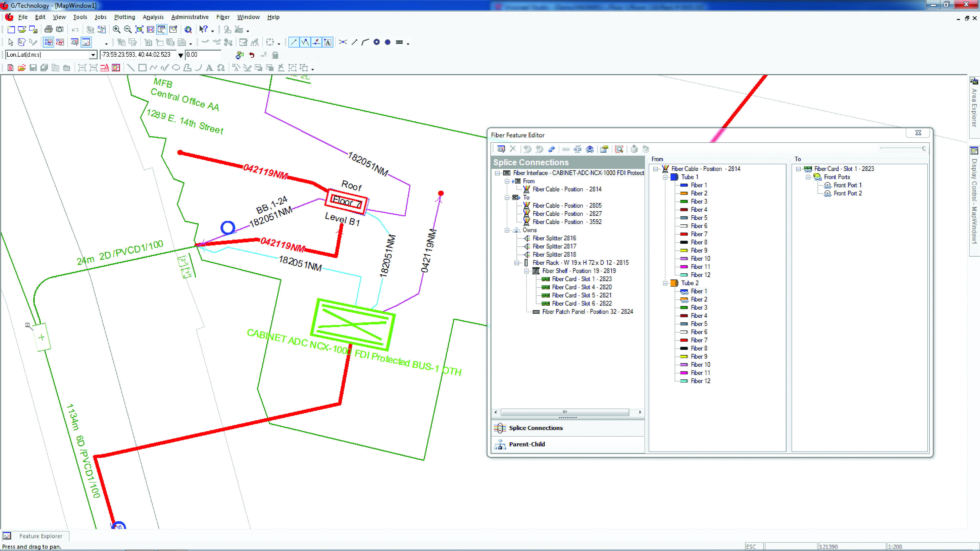Click the Print icon in toolbar

coord(48,30)
